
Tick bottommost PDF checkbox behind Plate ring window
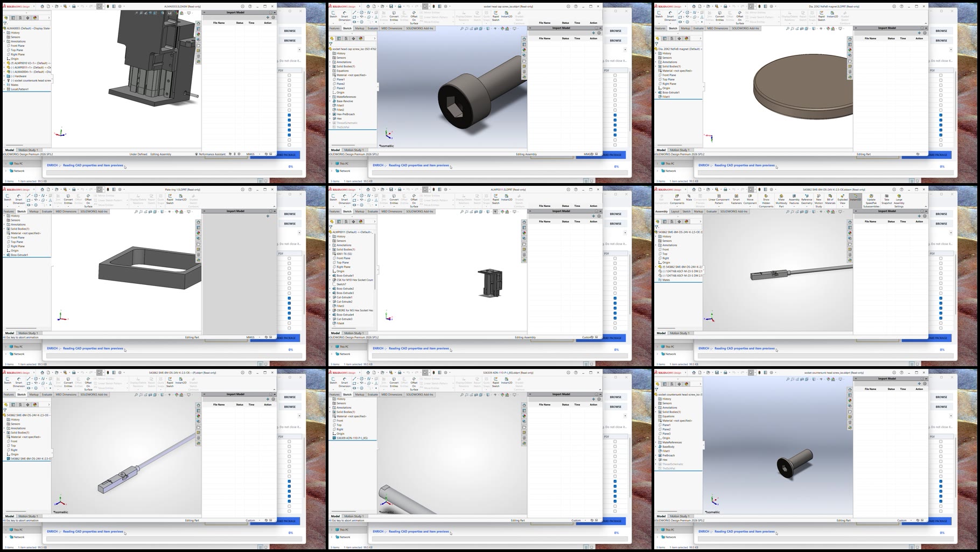click(289, 327)
